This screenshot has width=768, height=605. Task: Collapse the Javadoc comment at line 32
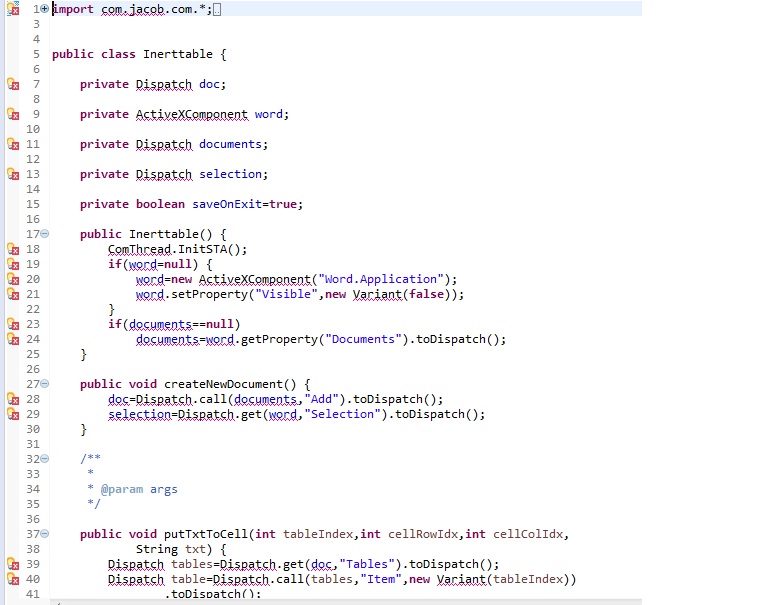(45, 459)
